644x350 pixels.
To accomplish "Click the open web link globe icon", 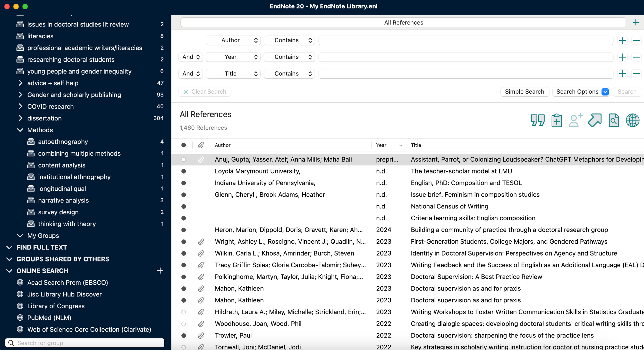I will point(632,120).
